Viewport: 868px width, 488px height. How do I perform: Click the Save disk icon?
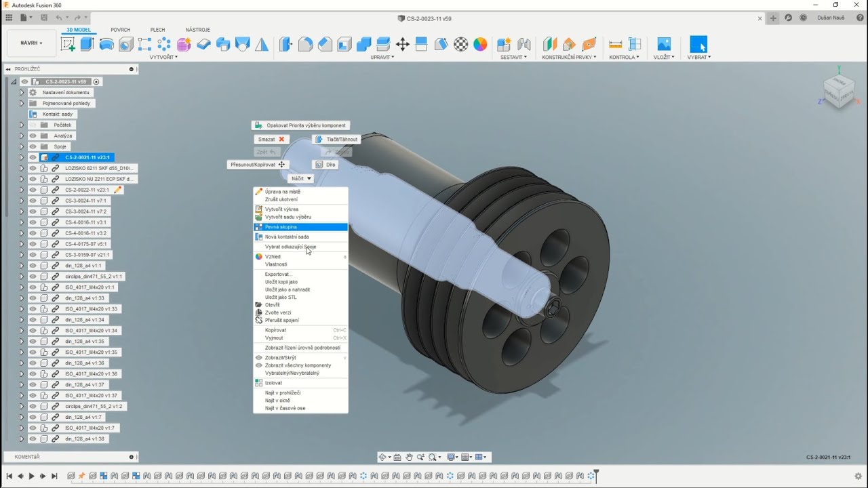(x=44, y=18)
